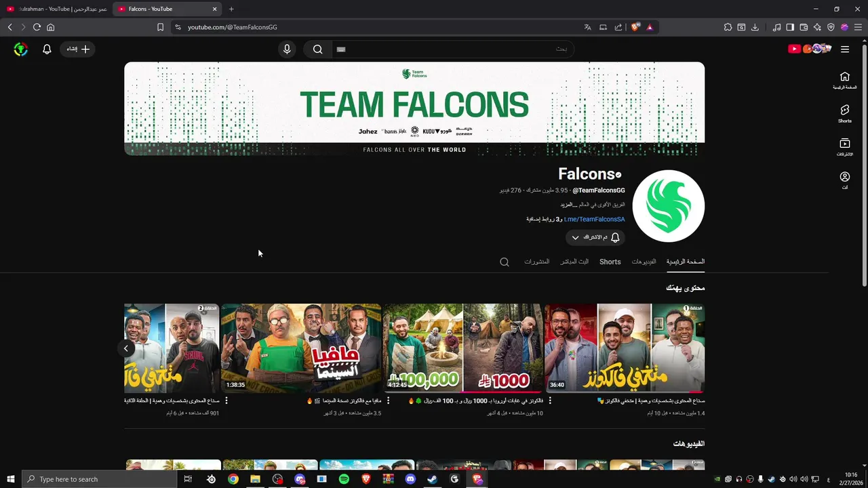This screenshot has width=868, height=488.
Task: Switch to Shorts channel tab
Action: click(x=610, y=262)
